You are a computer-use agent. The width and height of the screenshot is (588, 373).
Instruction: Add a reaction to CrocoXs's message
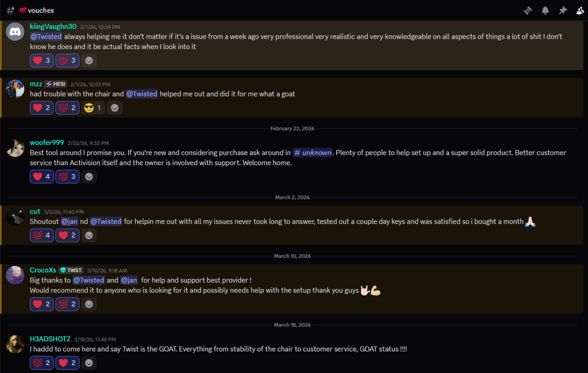[x=89, y=304]
